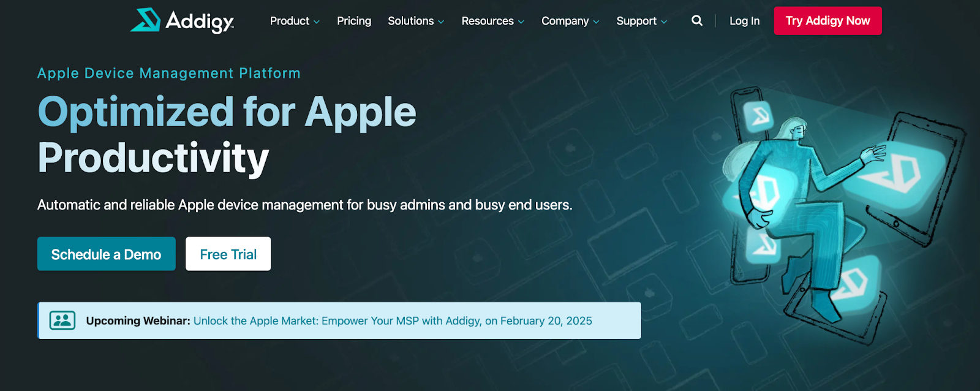
Task: Open the Product menu item
Action: click(290, 21)
